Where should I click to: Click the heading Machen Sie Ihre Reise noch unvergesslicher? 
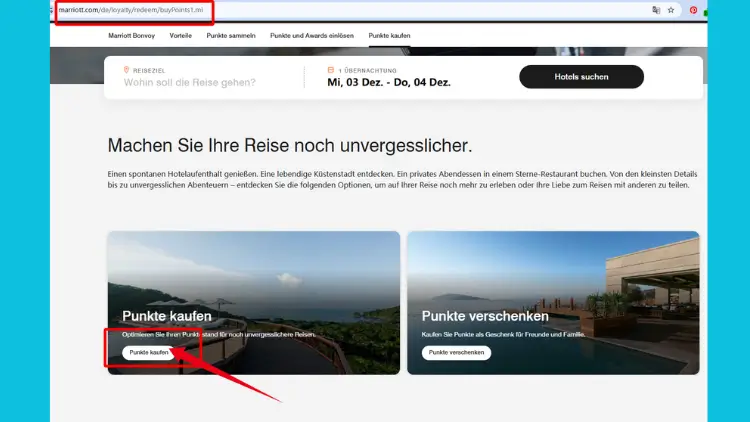(289, 145)
